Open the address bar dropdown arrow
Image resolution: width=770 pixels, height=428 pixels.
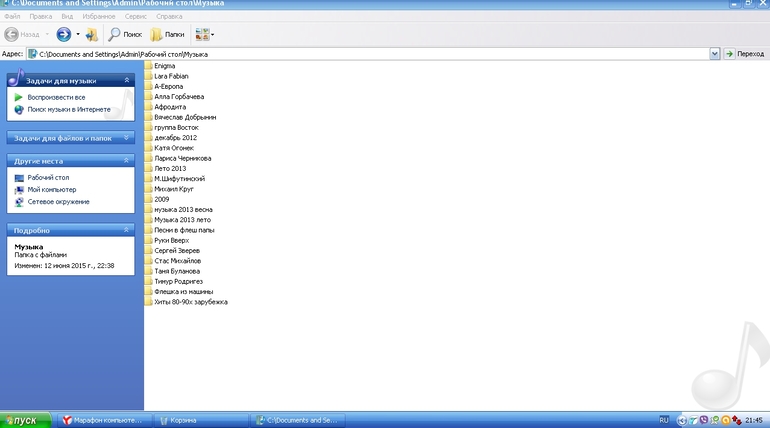[x=714, y=53]
